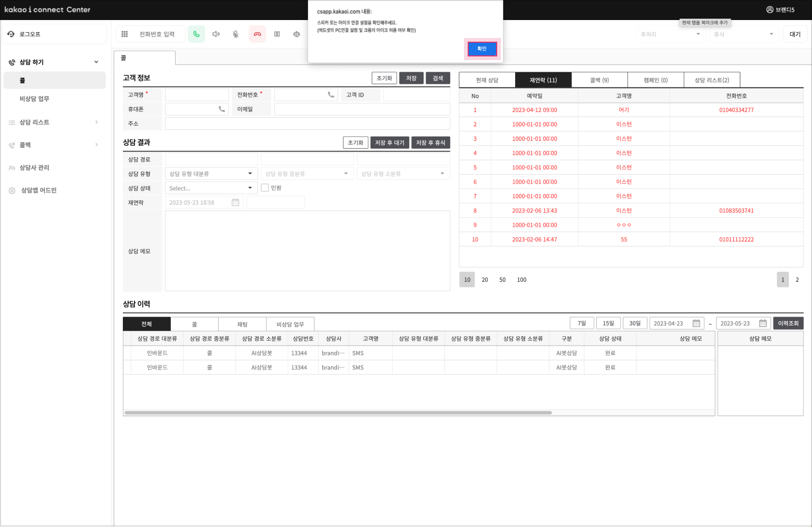Click the green call phone icon
Screen dimensions: 812x527
pyautogui.click(x=196, y=34)
